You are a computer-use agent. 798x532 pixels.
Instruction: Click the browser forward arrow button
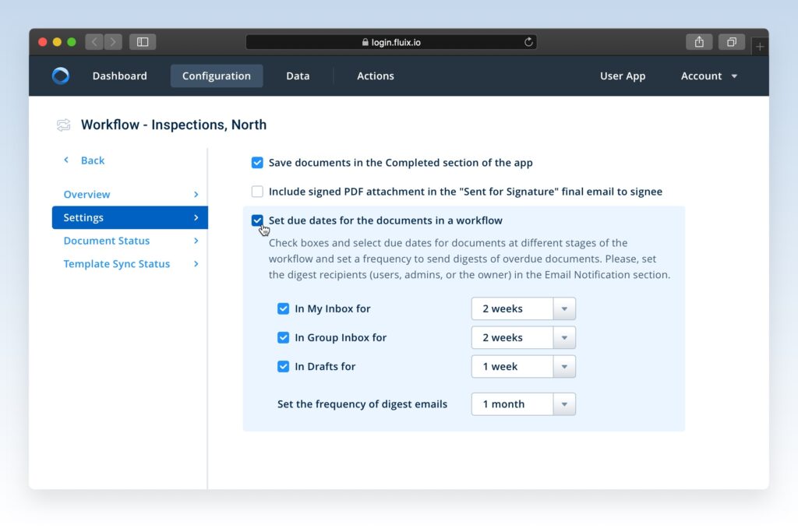pos(113,42)
